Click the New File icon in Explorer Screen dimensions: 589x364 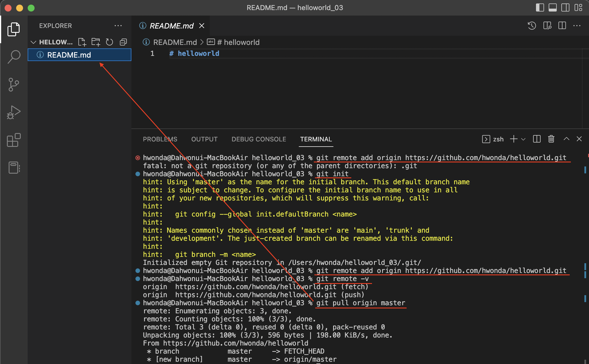(x=82, y=42)
